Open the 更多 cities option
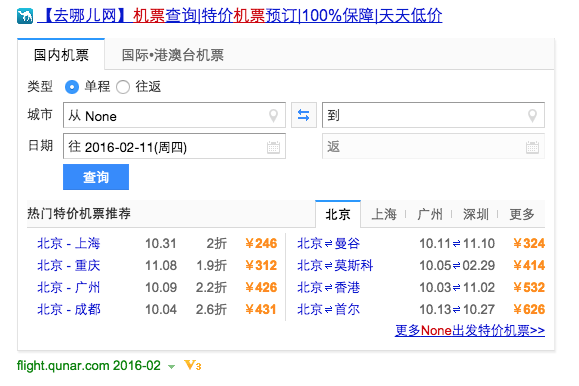 click(522, 214)
